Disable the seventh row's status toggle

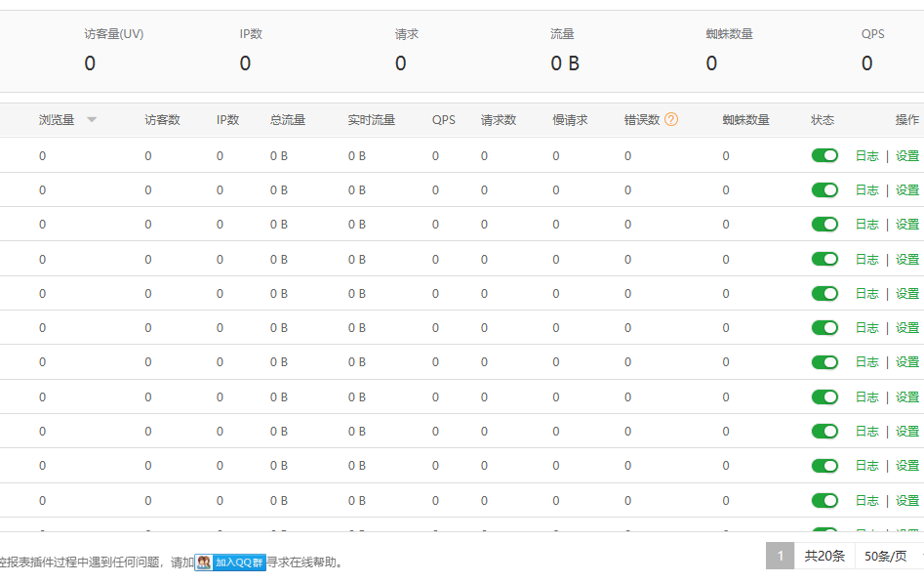pos(824,362)
